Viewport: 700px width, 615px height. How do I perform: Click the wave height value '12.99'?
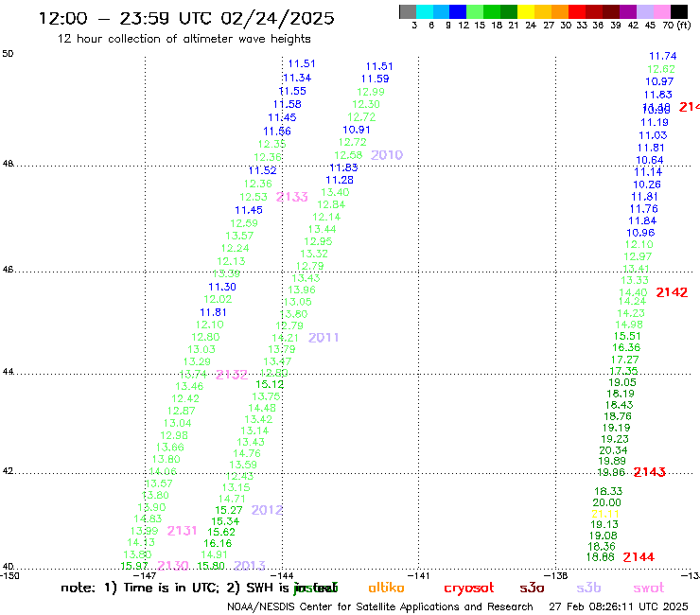click(371, 92)
